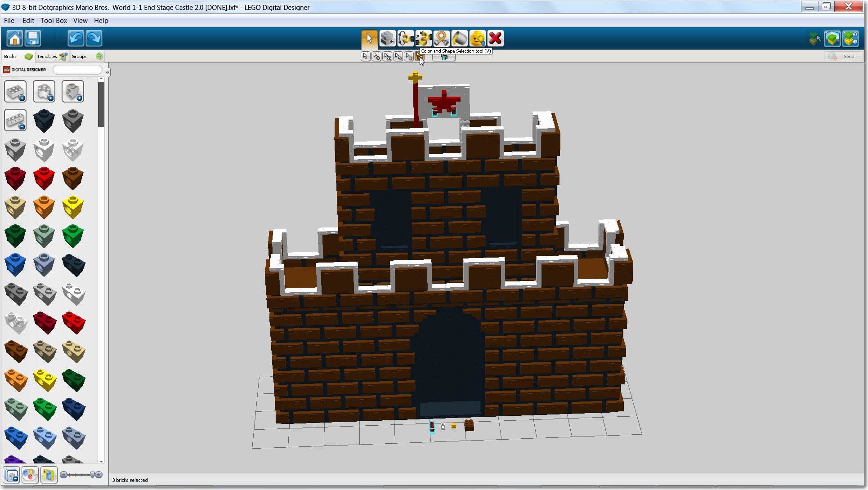
Task: Collapse the brick palette side panel
Action: pyautogui.click(x=107, y=72)
